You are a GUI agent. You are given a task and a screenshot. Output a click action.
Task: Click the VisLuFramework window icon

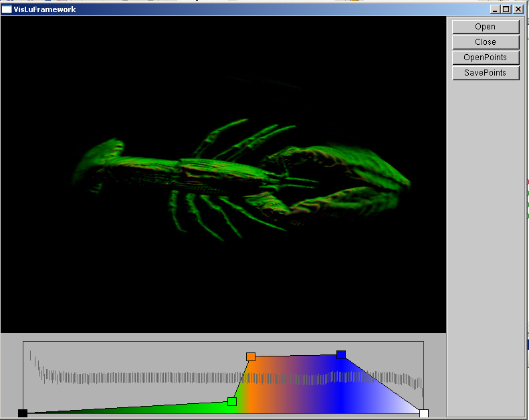pyautogui.click(x=7, y=9)
